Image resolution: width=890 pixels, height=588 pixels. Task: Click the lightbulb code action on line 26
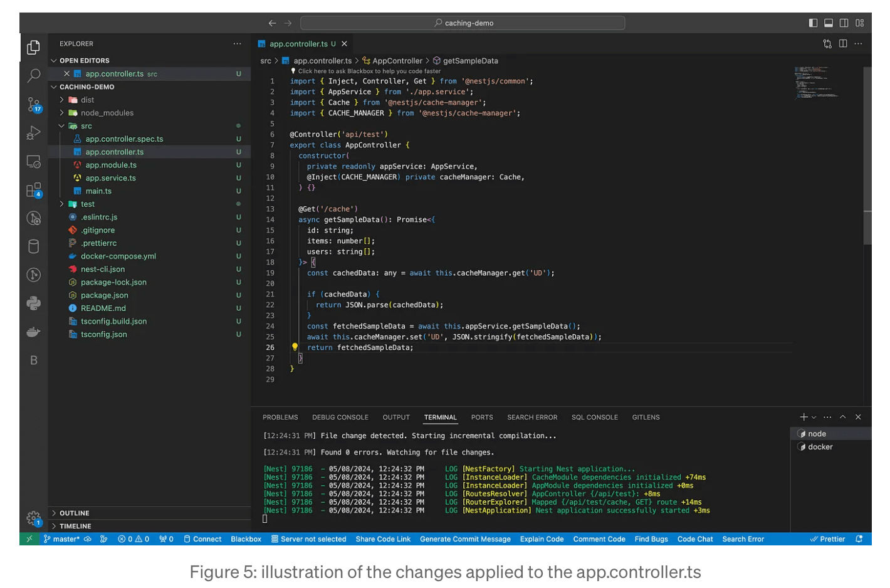(295, 347)
